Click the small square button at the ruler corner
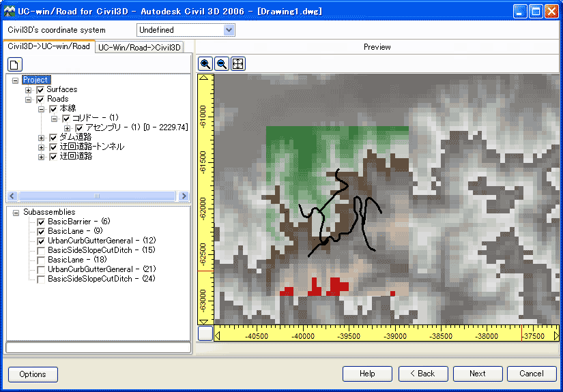 pyautogui.click(x=205, y=333)
